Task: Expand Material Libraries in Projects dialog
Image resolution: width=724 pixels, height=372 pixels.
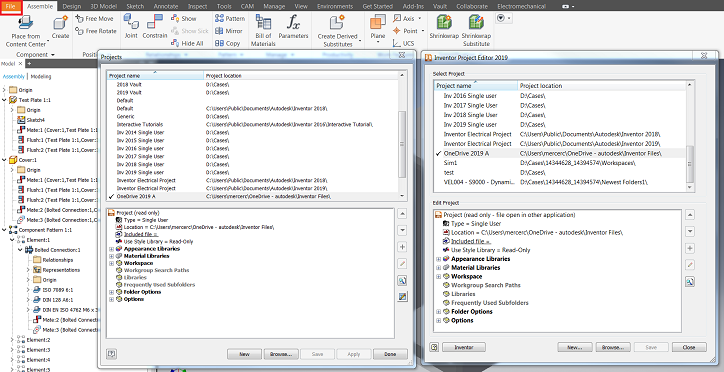Action: click(x=112, y=256)
